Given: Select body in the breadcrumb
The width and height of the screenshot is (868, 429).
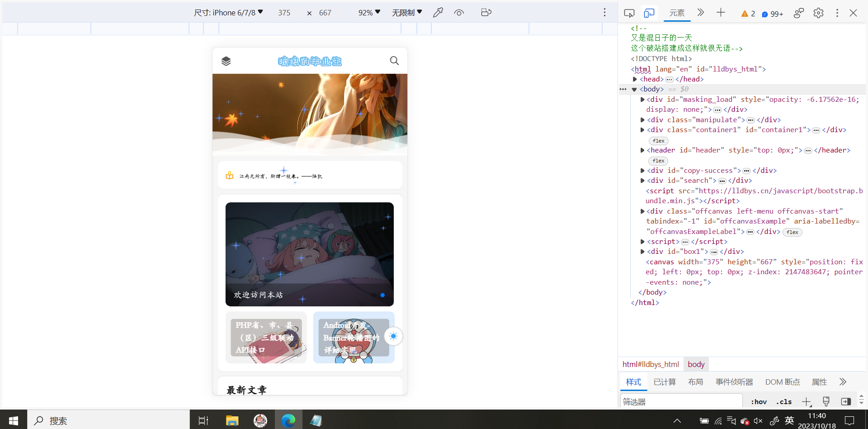Looking at the screenshot, I should (x=696, y=364).
